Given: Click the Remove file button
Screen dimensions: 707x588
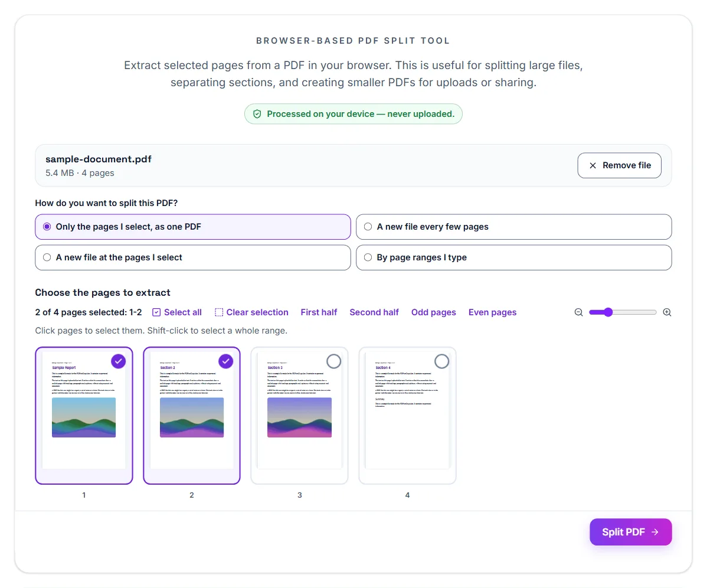Looking at the screenshot, I should pyautogui.click(x=620, y=165).
